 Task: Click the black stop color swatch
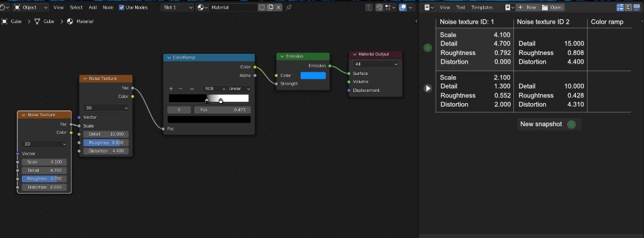(209, 119)
